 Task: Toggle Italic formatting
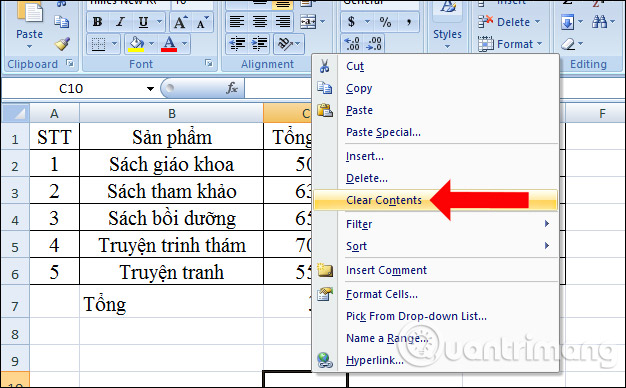pos(120,22)
